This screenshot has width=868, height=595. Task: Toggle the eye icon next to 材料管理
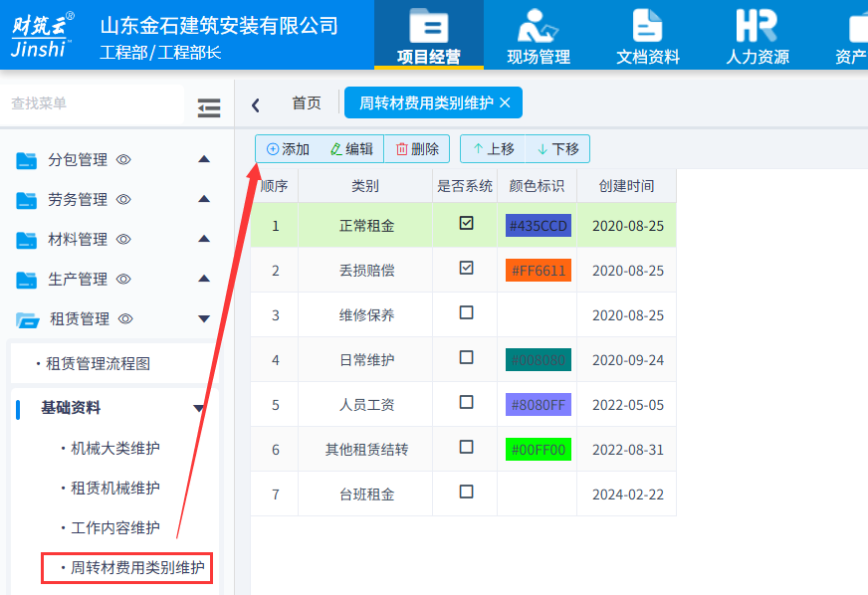coord(123,240)
